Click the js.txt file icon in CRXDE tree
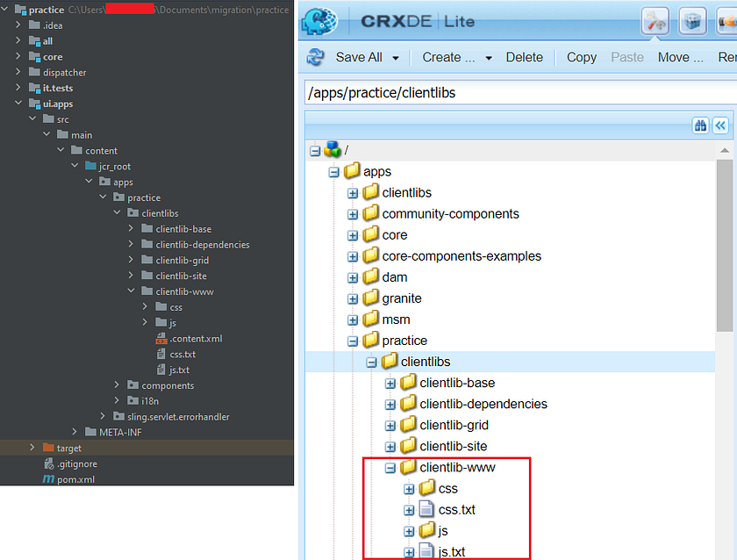Image resolution: width=737 pixels, height=560 pixels. (x=426, y=551)
